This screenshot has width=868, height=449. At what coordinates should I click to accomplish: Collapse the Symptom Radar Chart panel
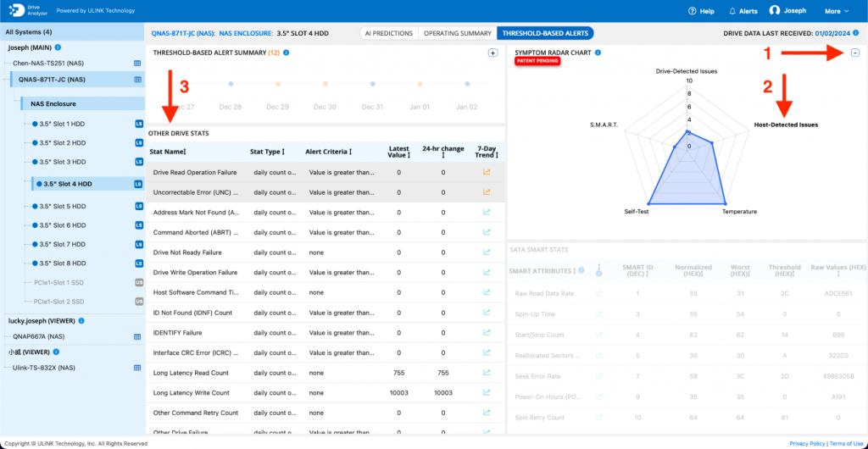855,53
